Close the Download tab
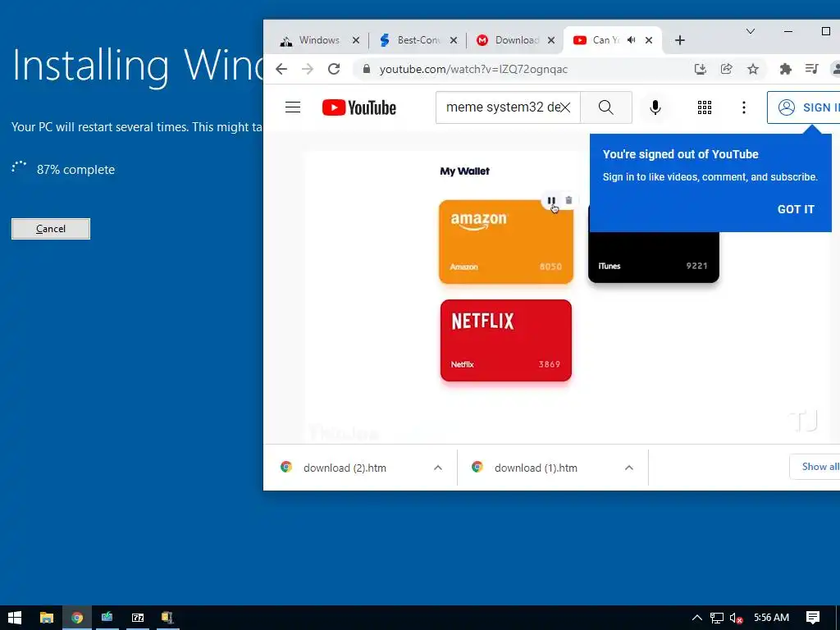The image size is (840, 630). tap(550, 40)
